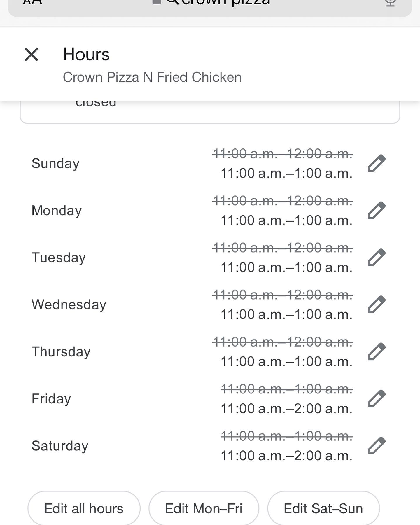Click the pencil icon for Sunday hours
This screenshot has width=420, height=525.
coord(377,163)
